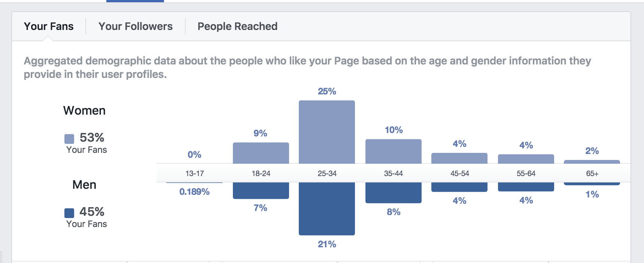Click the Women 55-64 bar
Image resolution: width=644 pixels, height=263 pixels.
[526, 159]
